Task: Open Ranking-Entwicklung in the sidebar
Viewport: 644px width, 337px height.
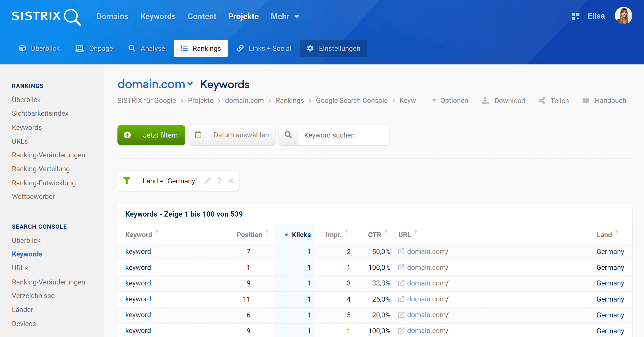Action: point(44,183)
